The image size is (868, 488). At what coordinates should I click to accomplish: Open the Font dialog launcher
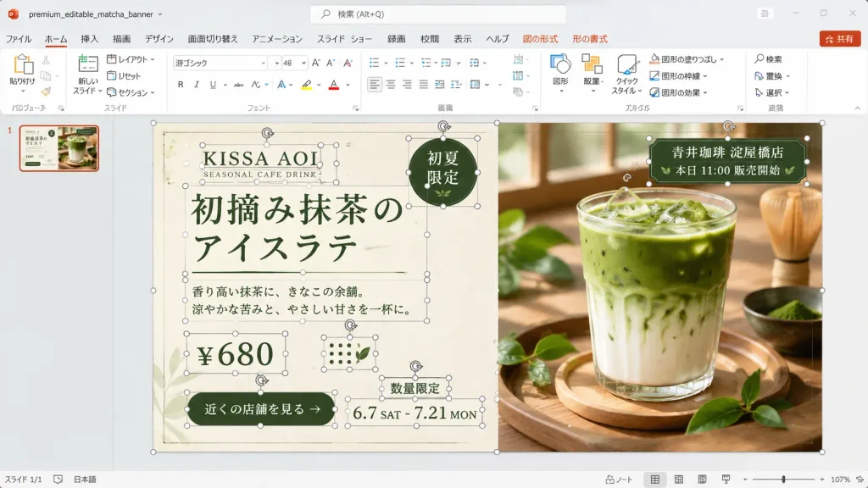(355, 108)
